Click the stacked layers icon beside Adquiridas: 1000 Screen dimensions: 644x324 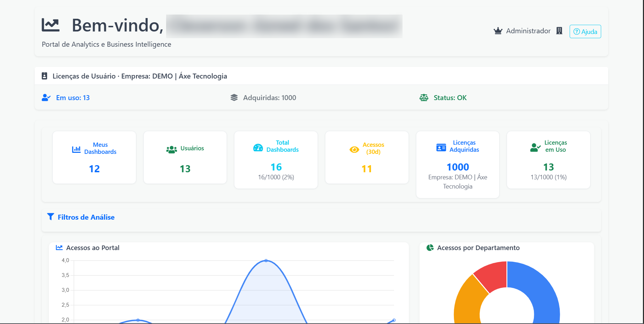click(x=234, y=97)
